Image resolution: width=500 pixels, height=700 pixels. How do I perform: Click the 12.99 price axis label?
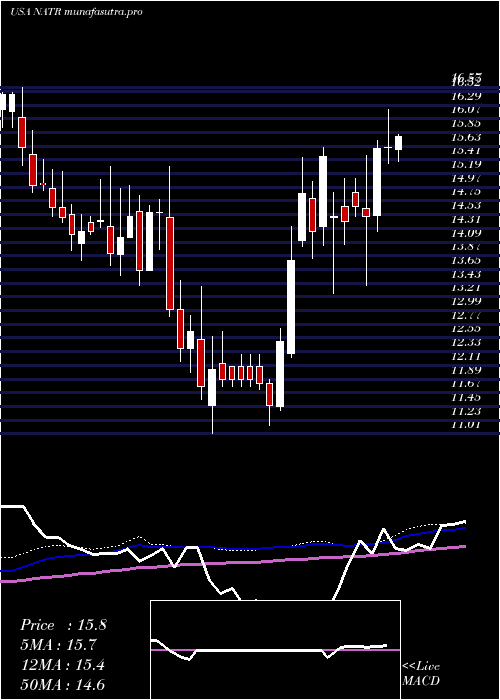click(466, 301)
